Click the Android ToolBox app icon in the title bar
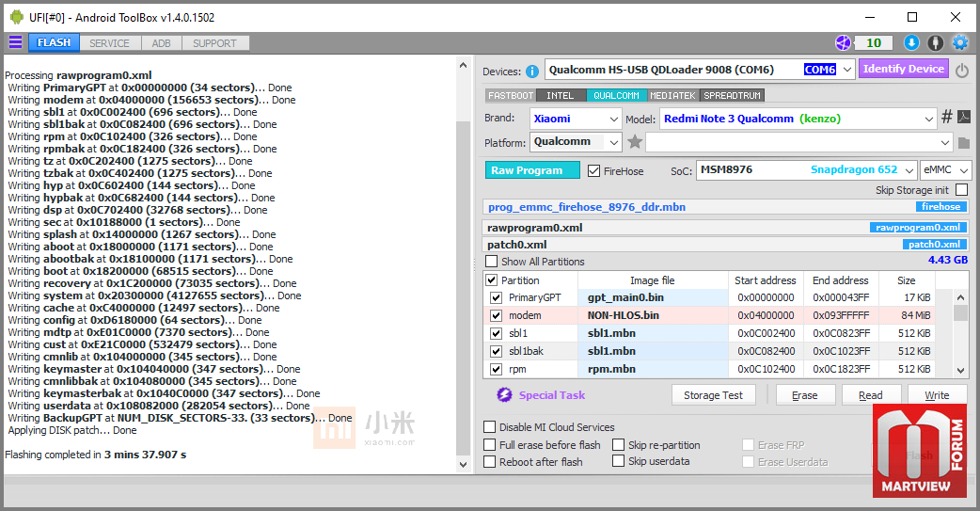Viewport: 980px width, 511px height. pyautogui.click(x=17, y=17)
